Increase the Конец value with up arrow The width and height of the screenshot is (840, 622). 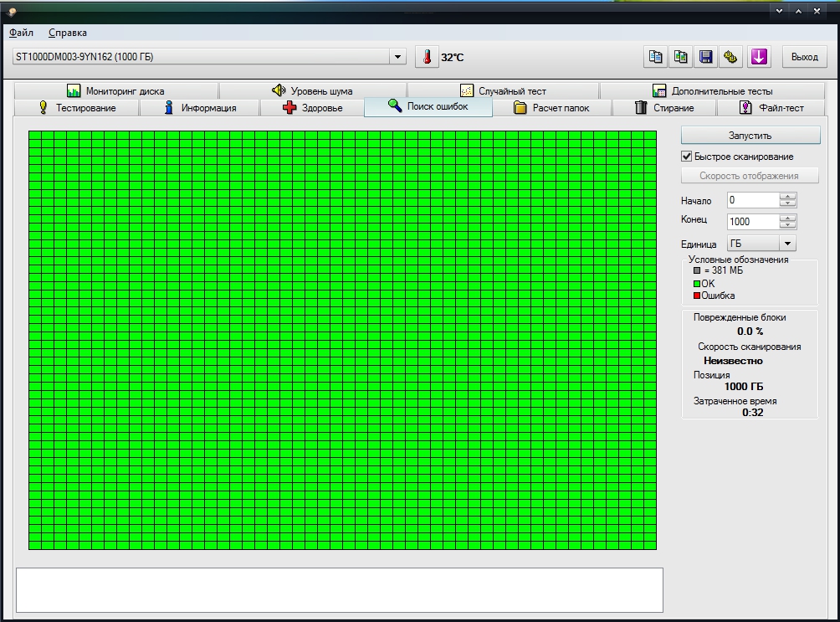point(787,218)
